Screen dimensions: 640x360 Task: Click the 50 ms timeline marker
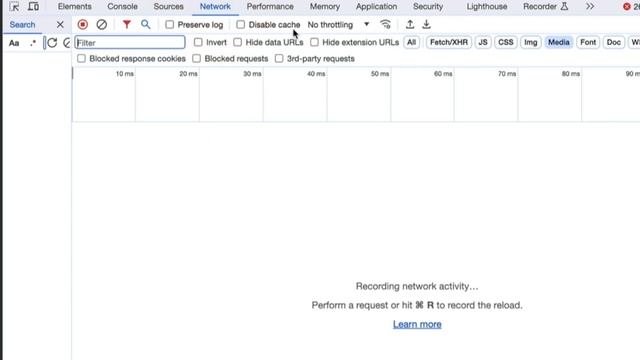pyautogui.click(x=380, y=74)
